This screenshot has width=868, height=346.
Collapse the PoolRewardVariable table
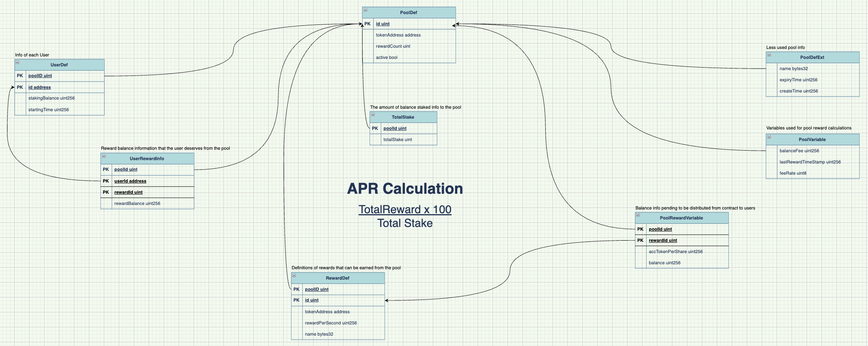(638, 215)
